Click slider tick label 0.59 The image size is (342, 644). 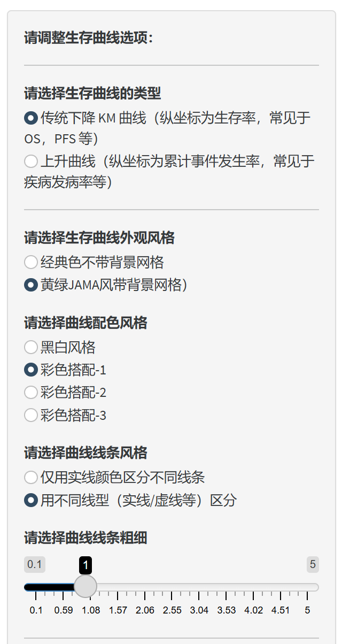click(64, 610)
